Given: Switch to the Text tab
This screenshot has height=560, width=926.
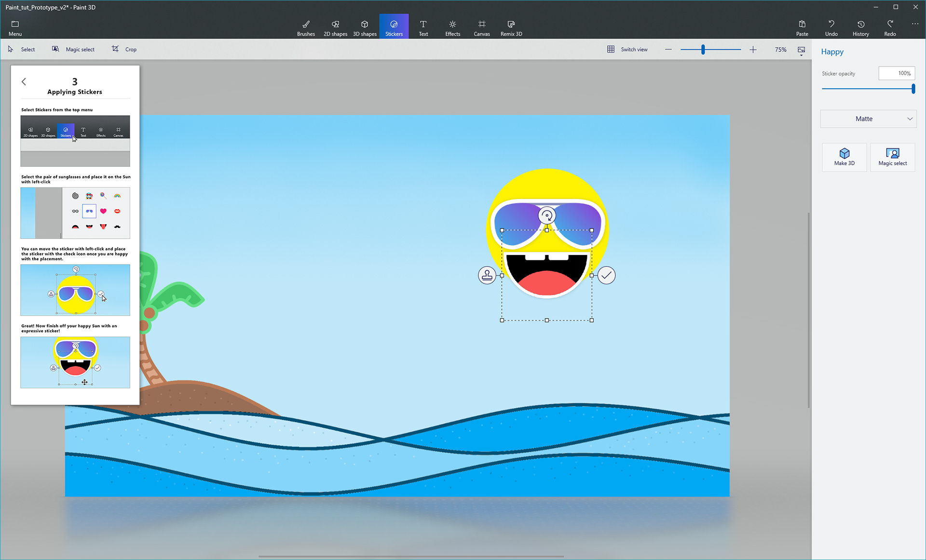Looking at the screenshot, I should tap(423, 27).
